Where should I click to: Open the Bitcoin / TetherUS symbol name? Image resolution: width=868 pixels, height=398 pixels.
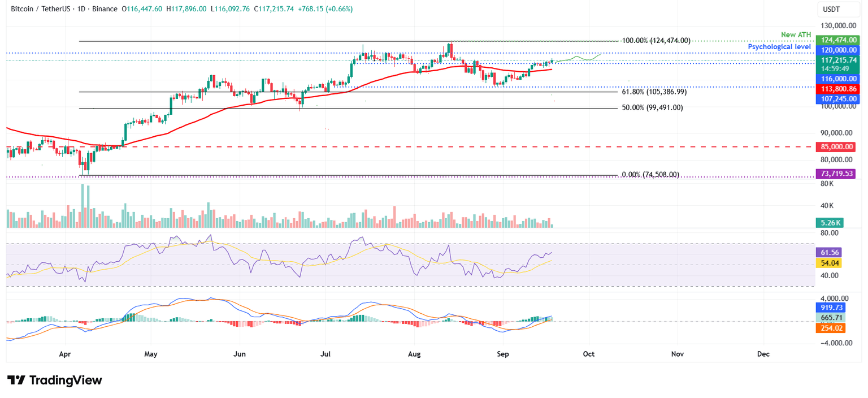coord(40,8)
